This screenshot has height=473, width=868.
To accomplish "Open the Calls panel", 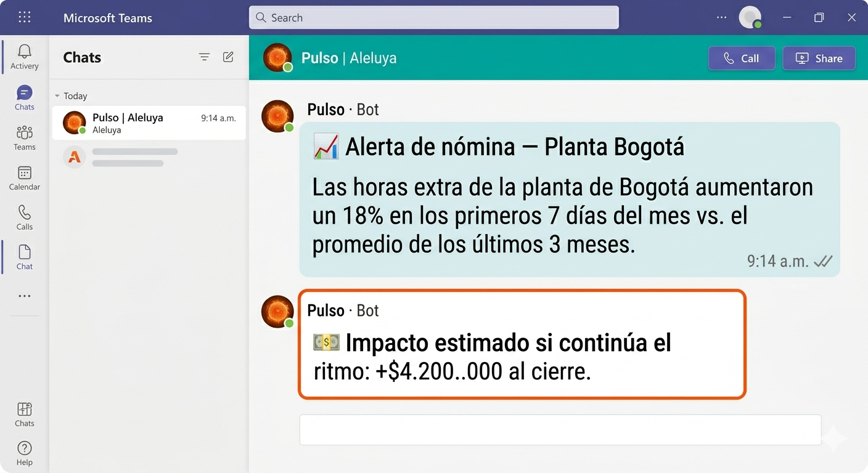I will pyautogui.click(x=24, y=217).
